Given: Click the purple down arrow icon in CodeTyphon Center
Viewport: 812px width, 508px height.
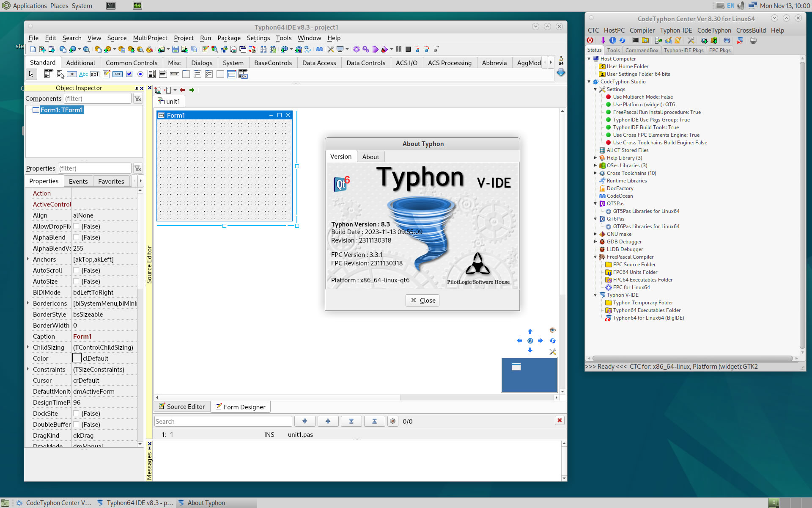Looking at the screenshot, I should 603,40.
